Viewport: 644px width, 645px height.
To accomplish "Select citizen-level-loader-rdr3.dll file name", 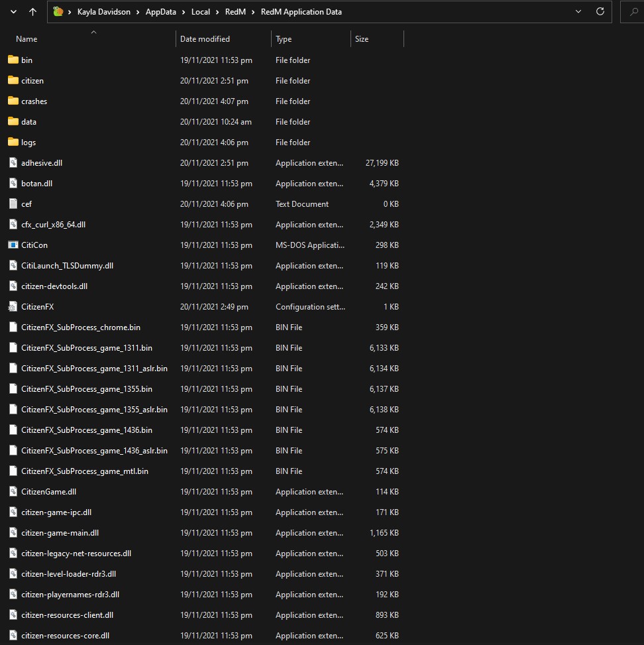I will (x=69, y=574).
